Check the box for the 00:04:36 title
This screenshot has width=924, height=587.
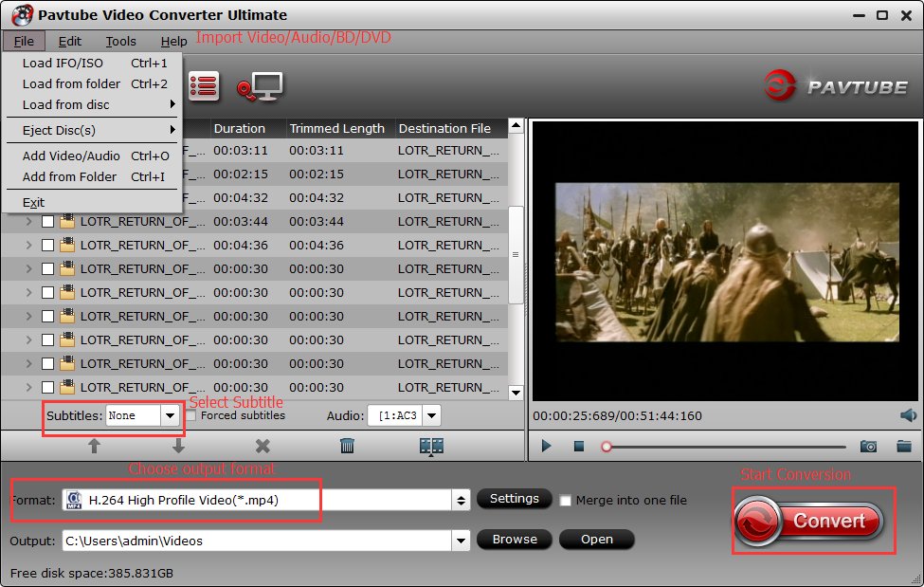47,246
